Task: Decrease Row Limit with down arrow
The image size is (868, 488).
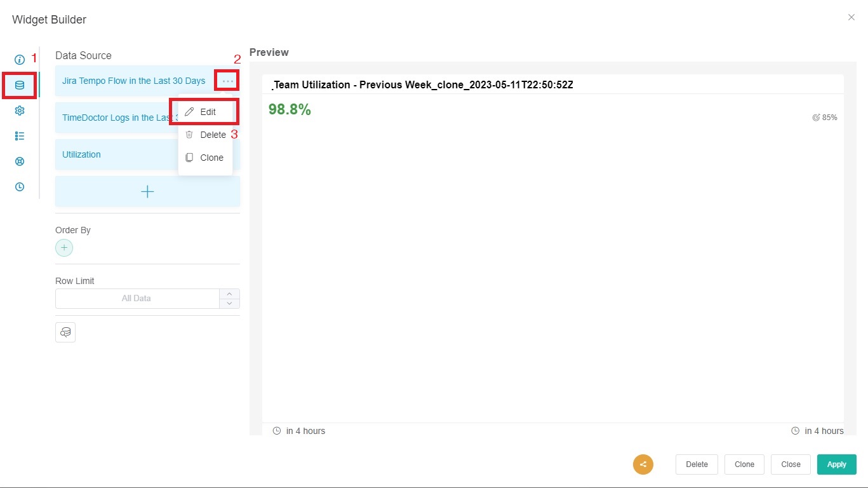Action: coord(229,304)
